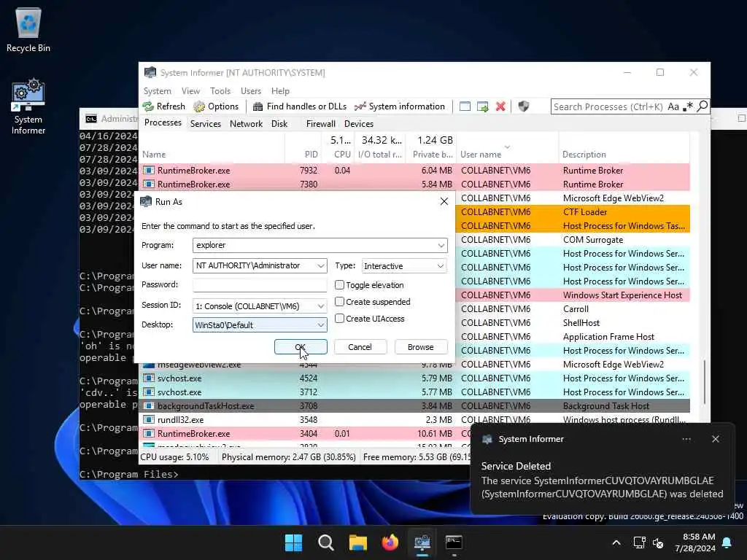Viewport: 747px width, 560px height.
Task: Open the Tools menu
Action: (x=220, y=91)
